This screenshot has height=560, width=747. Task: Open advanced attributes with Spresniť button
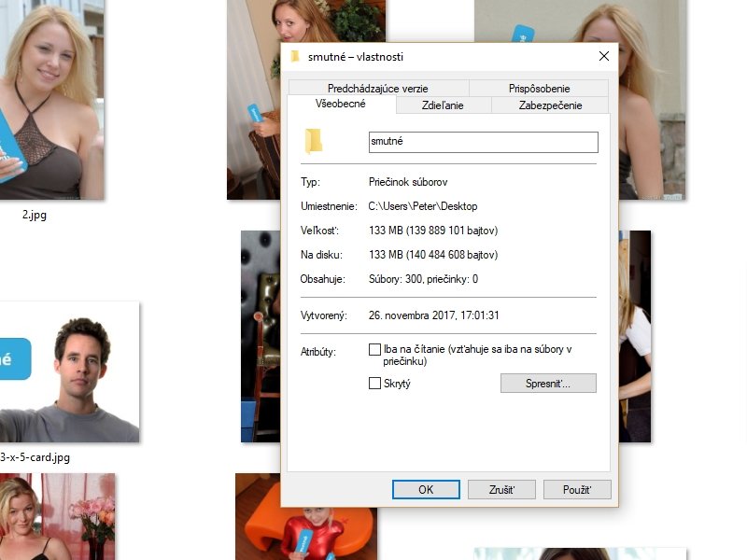pyautogui.click(x=548, y=384)
